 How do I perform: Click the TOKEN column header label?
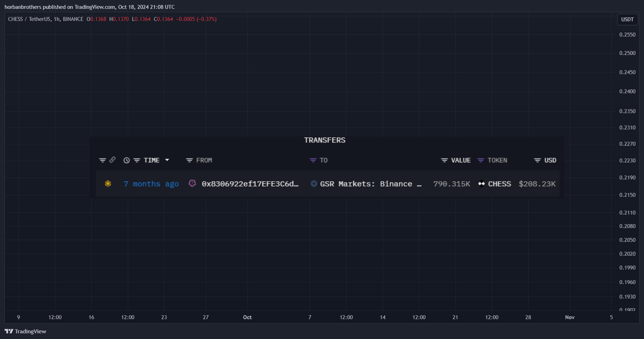pyautogui.click(x=497, y=160)
